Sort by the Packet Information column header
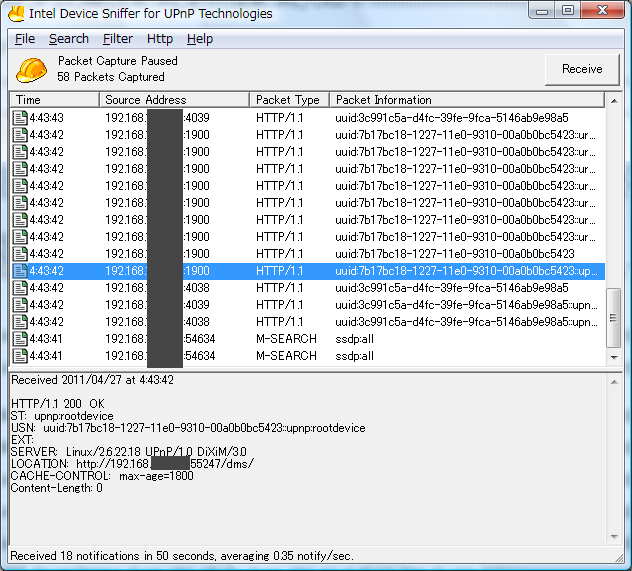This screenshot has width=632, height=571. 467,100
